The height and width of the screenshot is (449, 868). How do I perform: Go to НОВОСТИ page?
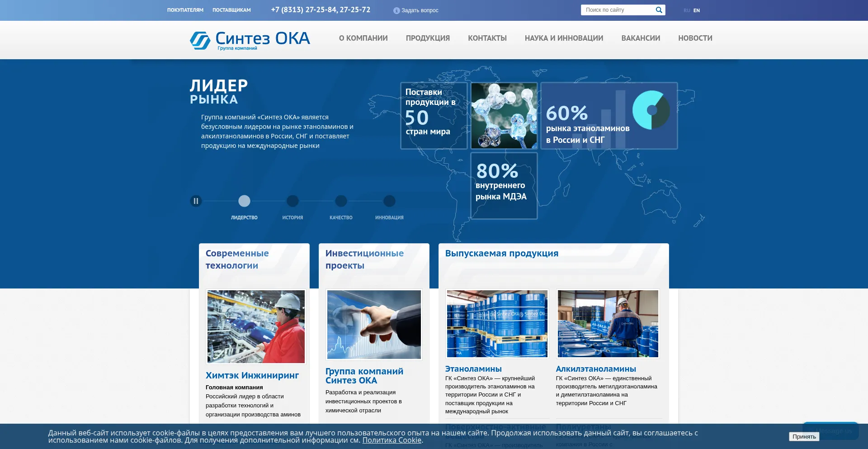point(695,38)
